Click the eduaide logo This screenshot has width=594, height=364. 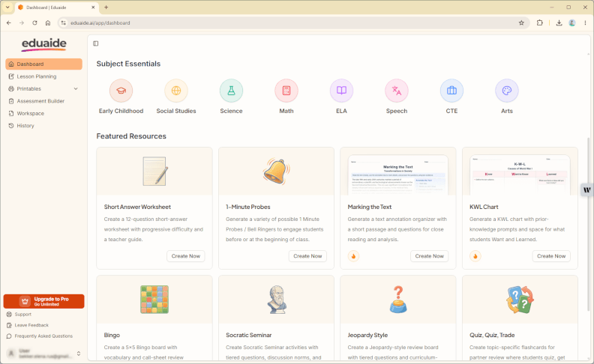pyautogui.click(x=44, y=44)
